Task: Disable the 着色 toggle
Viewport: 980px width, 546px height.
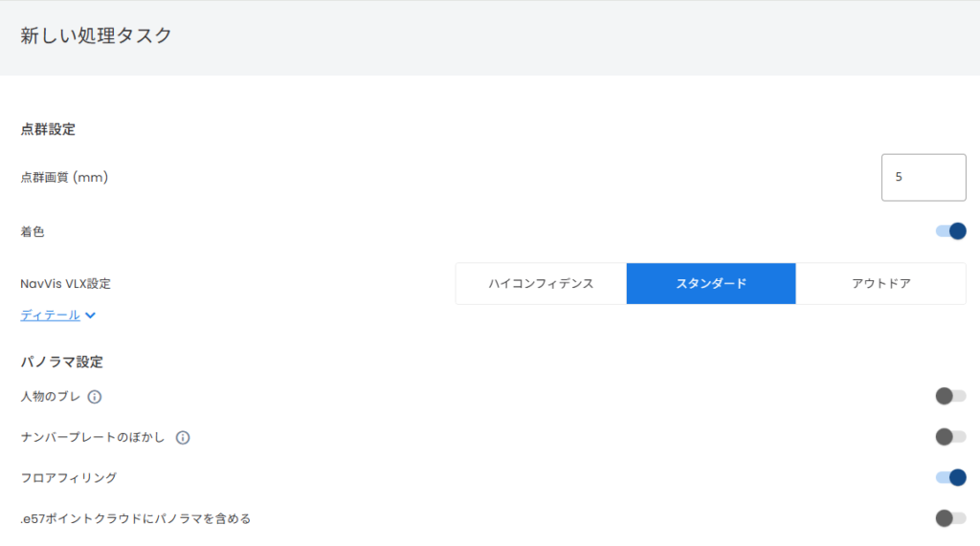Action: coord(950,231)
